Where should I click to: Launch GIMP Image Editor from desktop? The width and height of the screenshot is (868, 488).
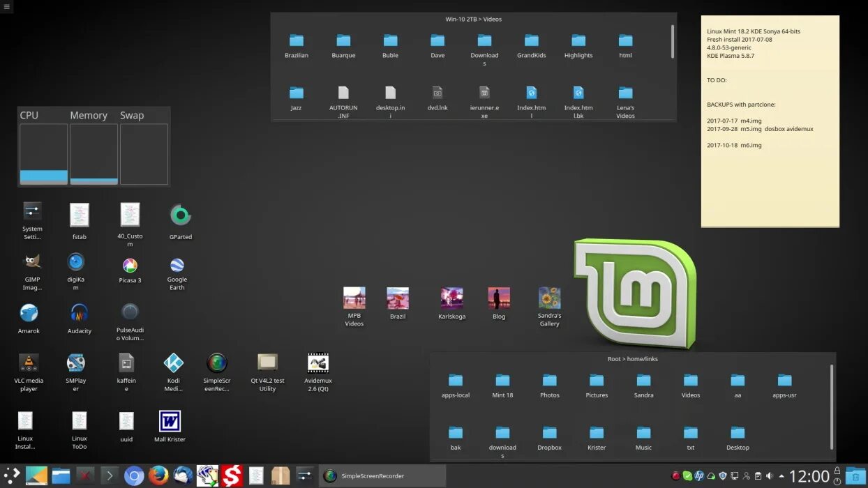[x=32, y=272]
